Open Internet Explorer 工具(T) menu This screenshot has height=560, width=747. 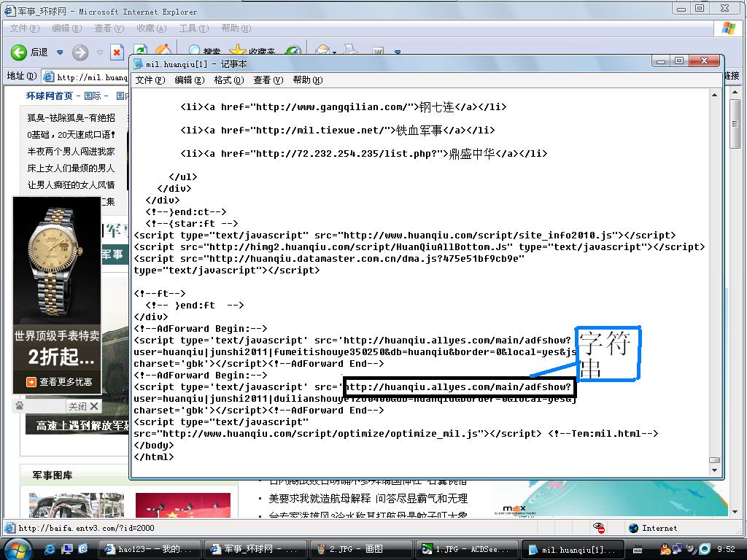(194, 28)
